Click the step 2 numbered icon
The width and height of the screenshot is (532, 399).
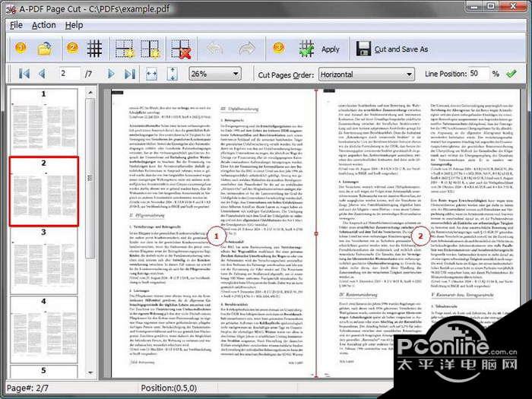coord(72,48)
